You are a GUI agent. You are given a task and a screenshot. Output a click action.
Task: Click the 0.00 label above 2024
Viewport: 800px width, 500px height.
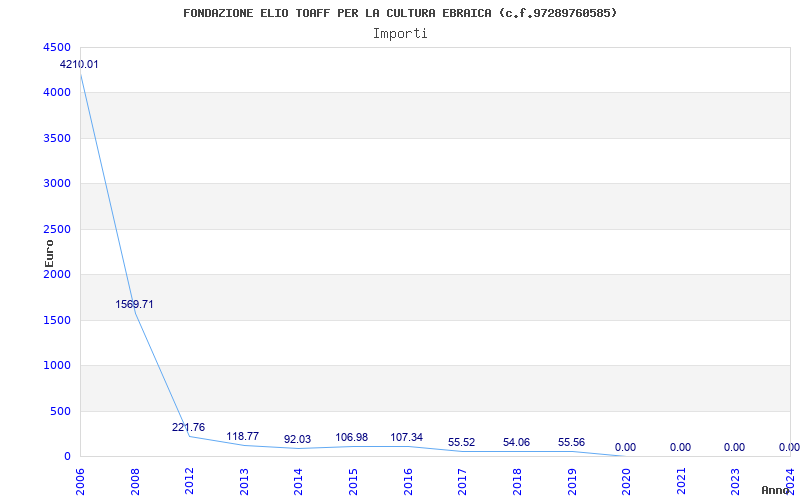[789, 448]
